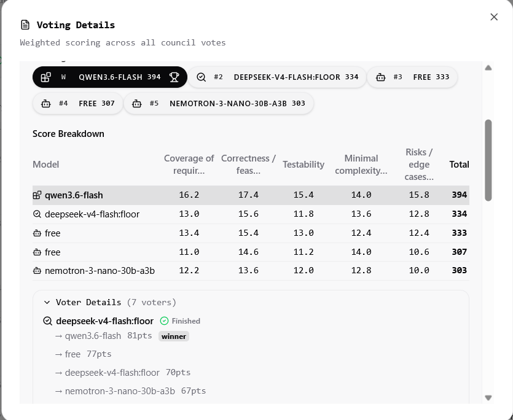Click robot icon in the 333 total row
The height and width of the screenshot is (420, 513).
tap(37, 233)
